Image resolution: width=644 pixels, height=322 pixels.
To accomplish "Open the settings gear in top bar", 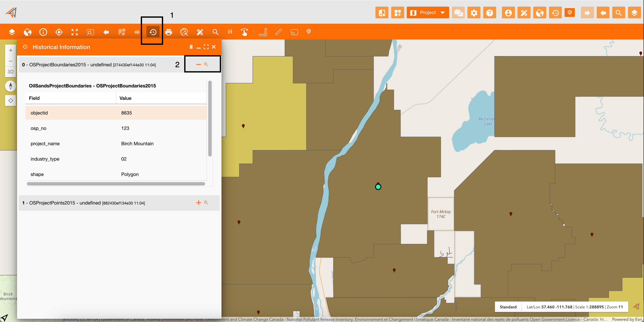I will [x=474, y=13].
